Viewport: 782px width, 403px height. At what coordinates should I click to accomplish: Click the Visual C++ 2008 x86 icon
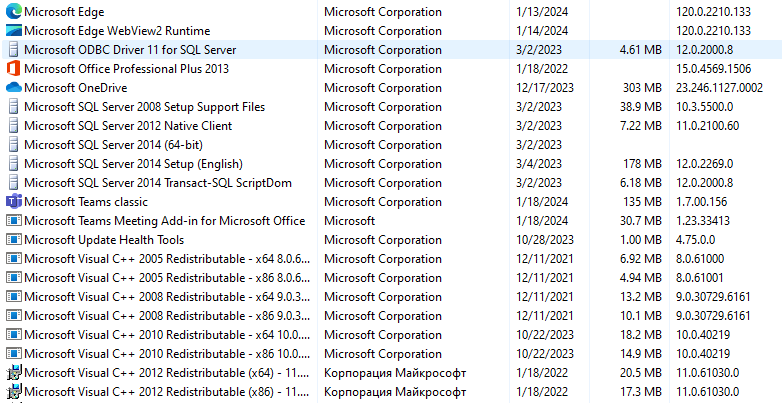[13, 315]
